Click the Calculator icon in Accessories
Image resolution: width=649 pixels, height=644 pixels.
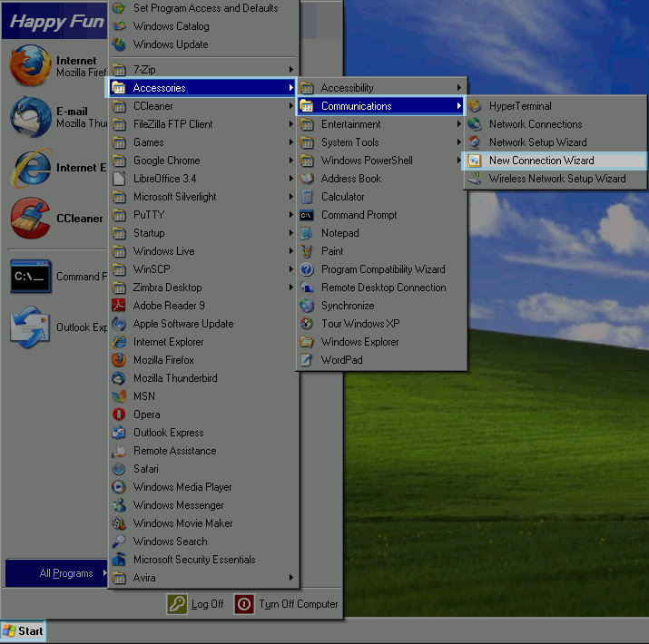click(306, 197)
